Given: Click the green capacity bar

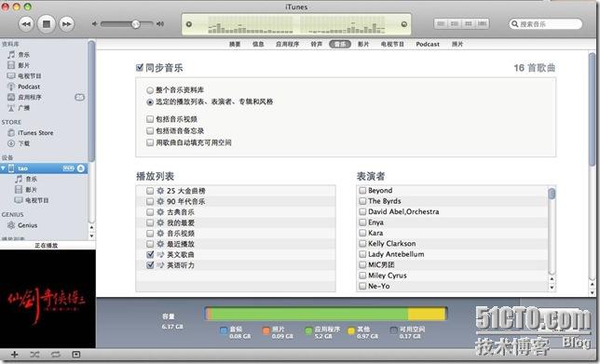Looking at the screenshot, I should (x=309, y=314).
